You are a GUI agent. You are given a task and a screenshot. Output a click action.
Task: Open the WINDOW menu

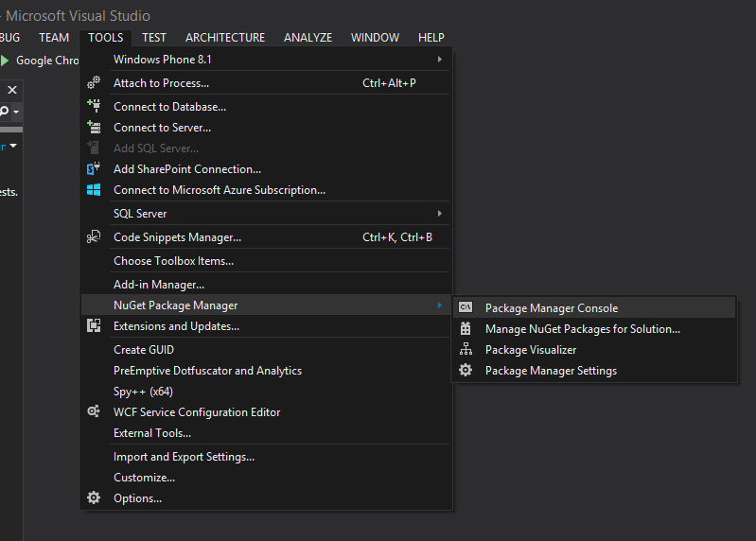[x=375, y=38]
